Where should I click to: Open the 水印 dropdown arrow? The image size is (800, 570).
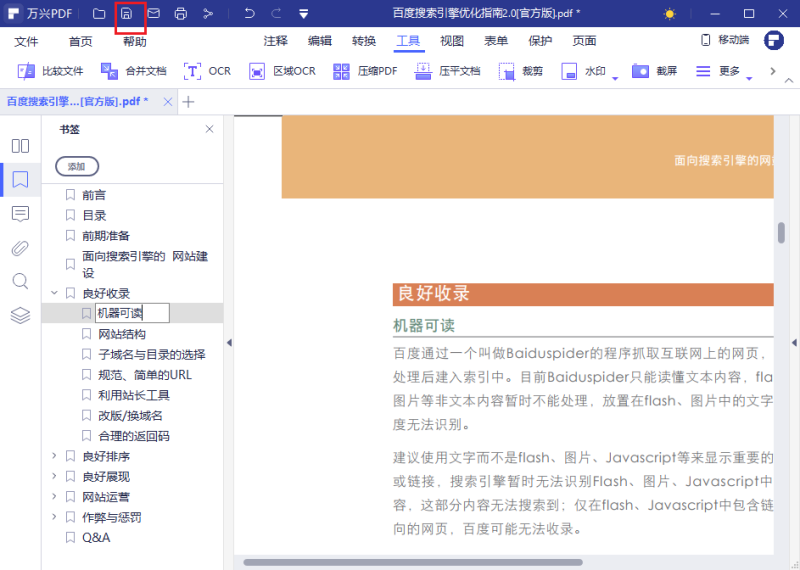[x=615, y=78]
